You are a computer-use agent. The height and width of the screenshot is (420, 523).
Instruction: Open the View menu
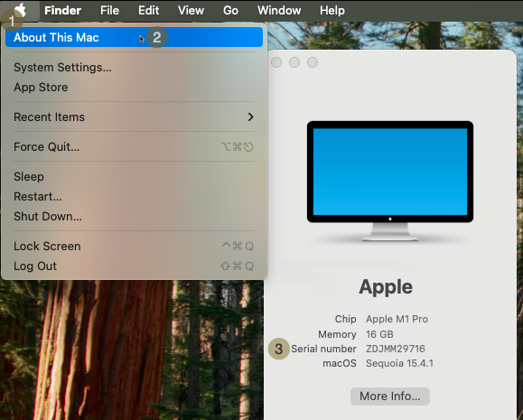[x=191, y=10]
